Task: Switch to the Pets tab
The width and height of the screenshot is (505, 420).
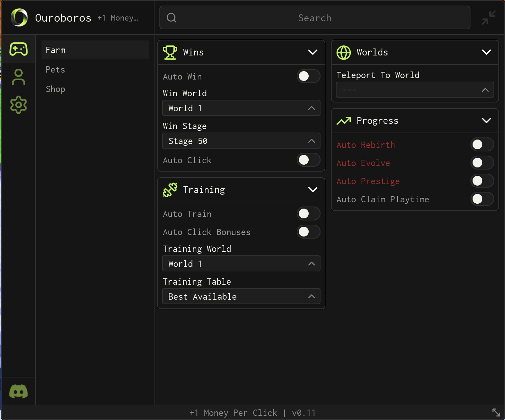Action: (x=95, y=69)
